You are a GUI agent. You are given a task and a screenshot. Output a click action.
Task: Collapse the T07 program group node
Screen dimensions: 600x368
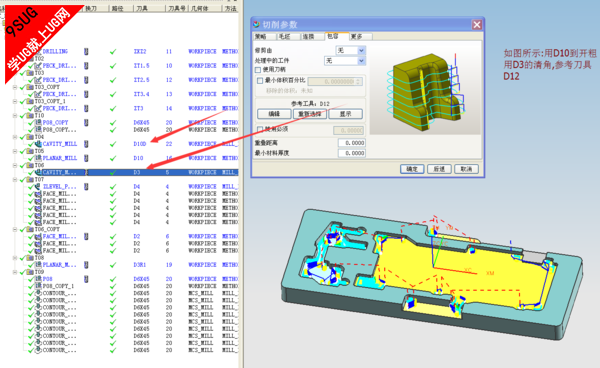(x=15, y=179)
